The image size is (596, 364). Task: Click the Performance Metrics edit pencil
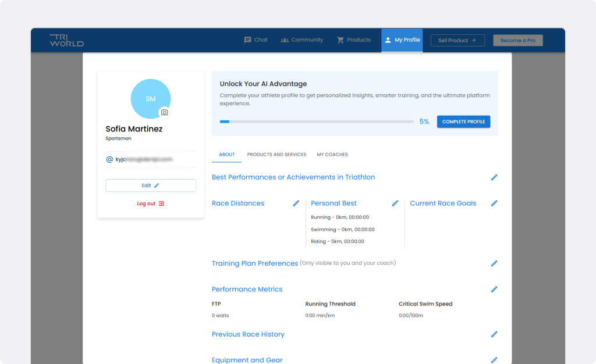coord(494,289)
